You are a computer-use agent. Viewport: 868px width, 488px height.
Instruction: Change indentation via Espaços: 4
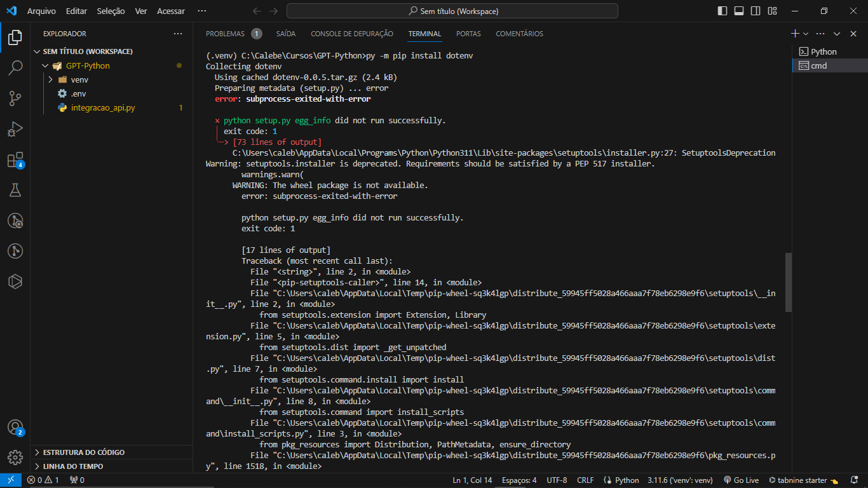519,480
